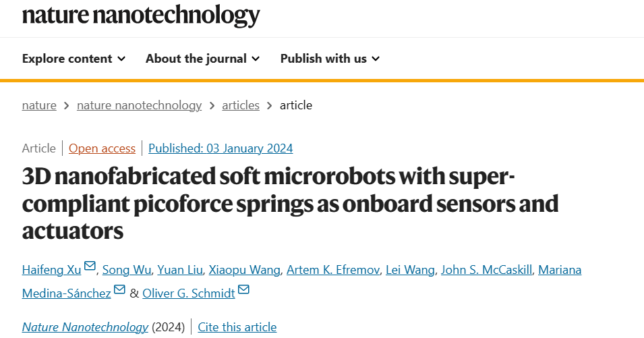Open author Xiaopu Wang's details
Screen dimensions: 644x338
click(243, 270)
